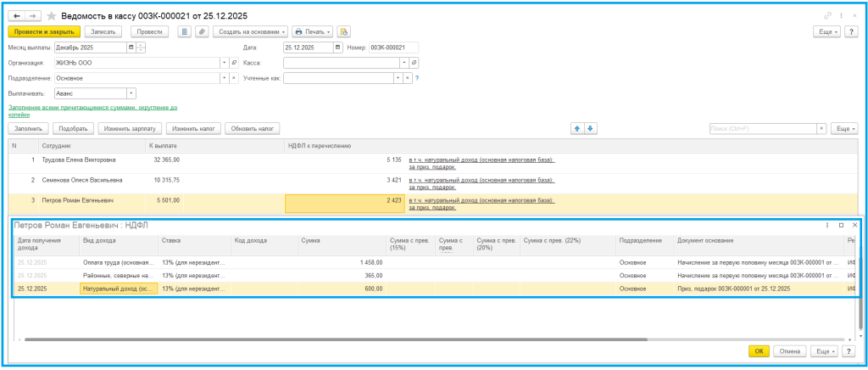Image resolution: width=868 pixels, height=370 pixels.
Task: Click the back navigation arrow
Action: coord(15,16)
